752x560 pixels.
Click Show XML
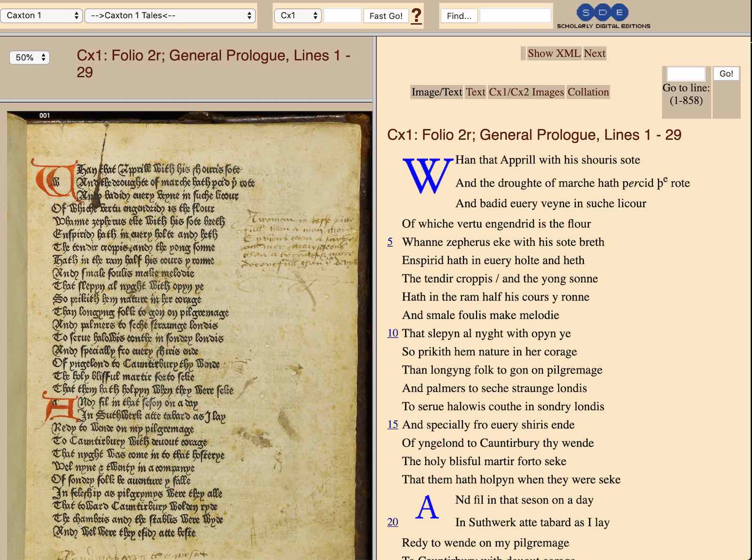(554, 54)
